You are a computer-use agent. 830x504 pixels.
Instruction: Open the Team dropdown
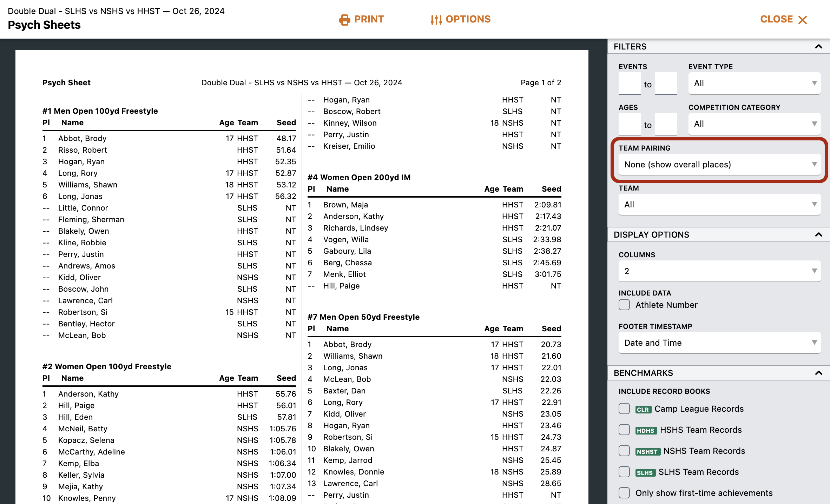(719, 204)
